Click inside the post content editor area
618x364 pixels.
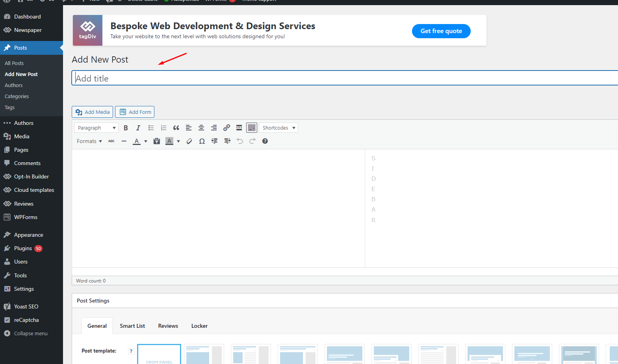click(218, 208)
